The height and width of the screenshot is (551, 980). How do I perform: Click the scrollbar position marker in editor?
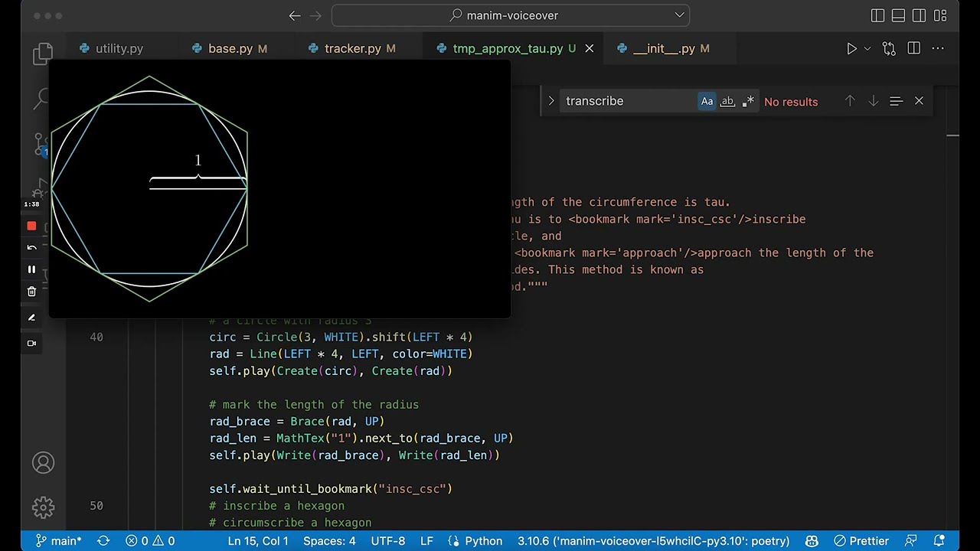952,135
